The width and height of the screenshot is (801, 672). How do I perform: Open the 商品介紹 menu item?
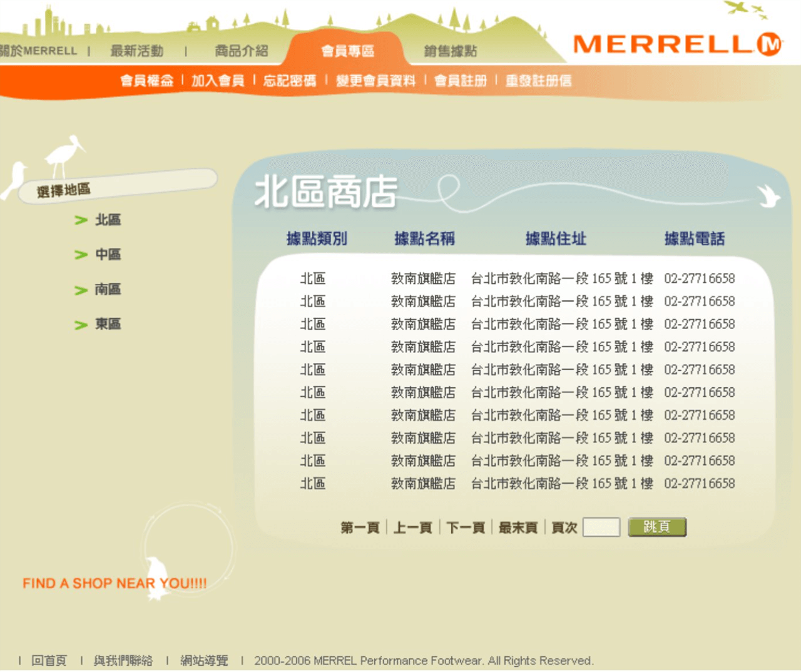point(242,51)
